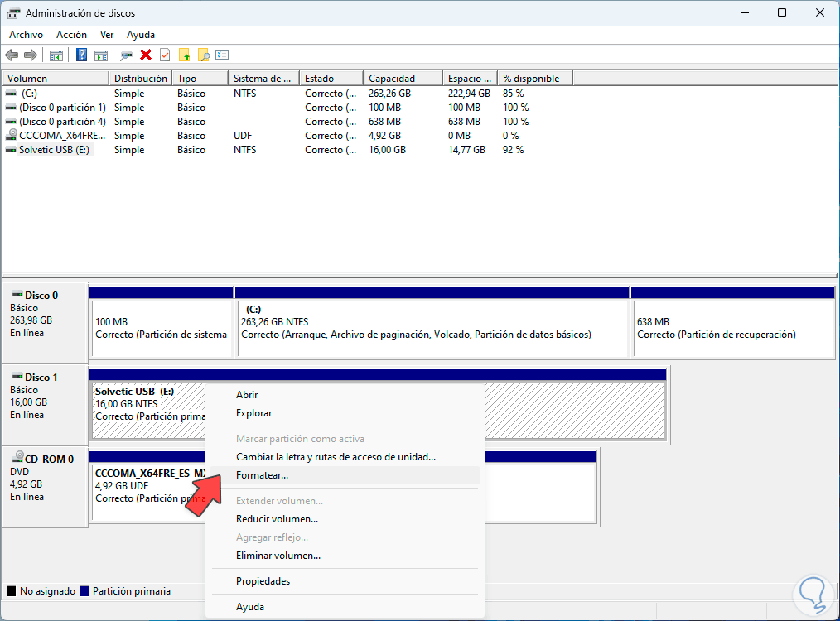
Task: Select the 638 MB recovery partition block
Action: [733, 323]
